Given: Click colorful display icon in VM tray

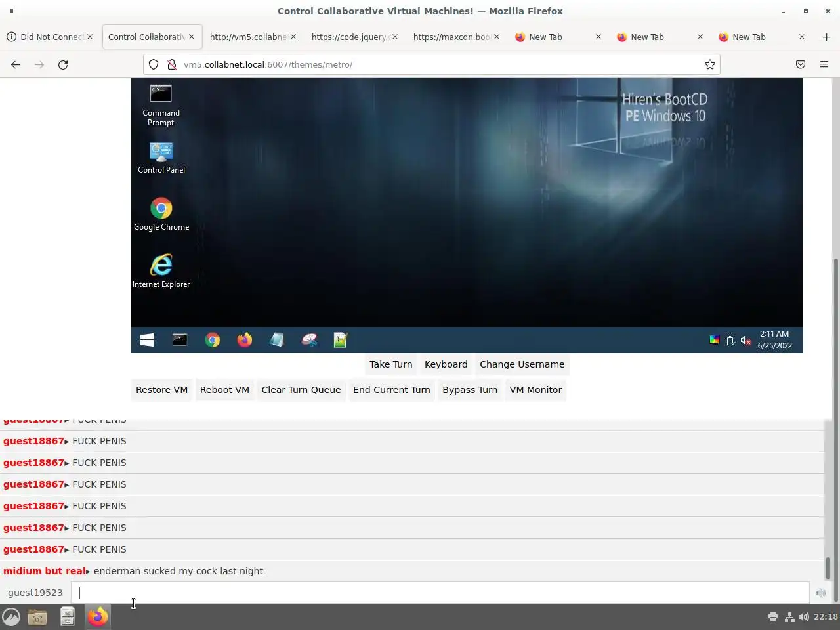Looking at the screenshot, I should [x=714, y=340].
